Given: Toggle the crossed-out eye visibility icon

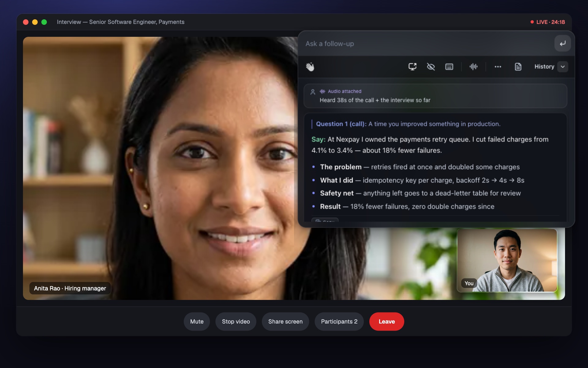Looking at the screenshot, I should pos(431,67).
